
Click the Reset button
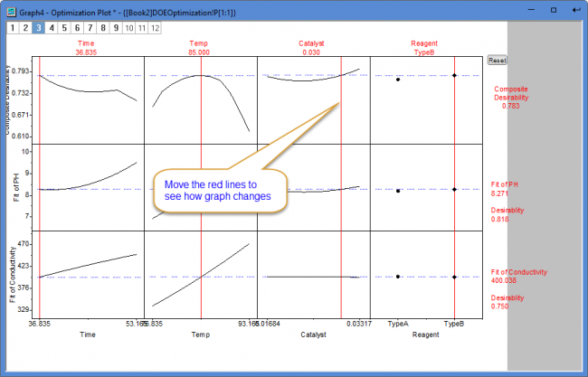pyautogui.click(x=497, y=61)
